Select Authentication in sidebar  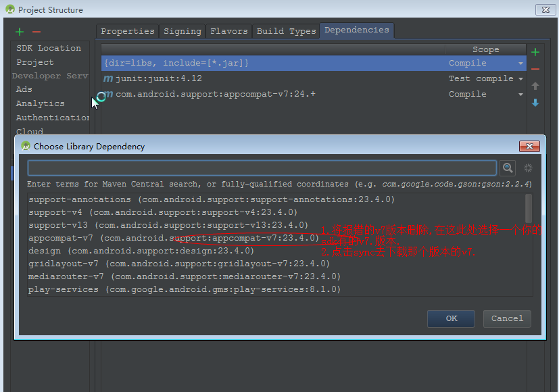click(x=53, y=118)
